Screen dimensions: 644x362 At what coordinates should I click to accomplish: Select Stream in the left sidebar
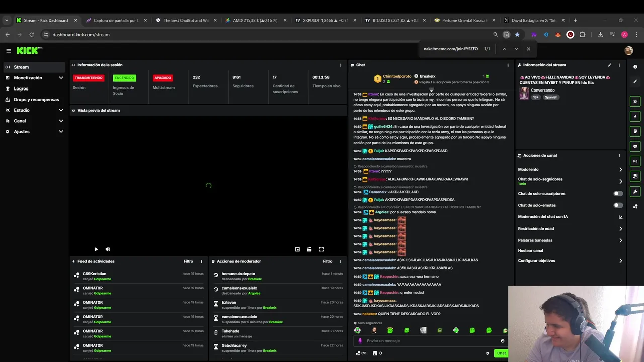click(33, 67)
